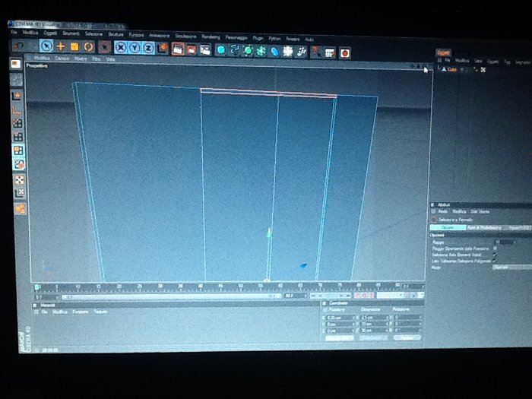Image resolution: width=532 pixels, height=399 pixels.
Task: Click the greyed last-tool arrow icon
Action: 105,47
